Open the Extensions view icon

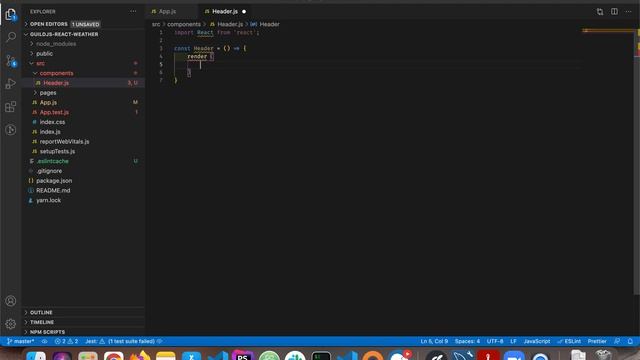[x=11, y=107]
